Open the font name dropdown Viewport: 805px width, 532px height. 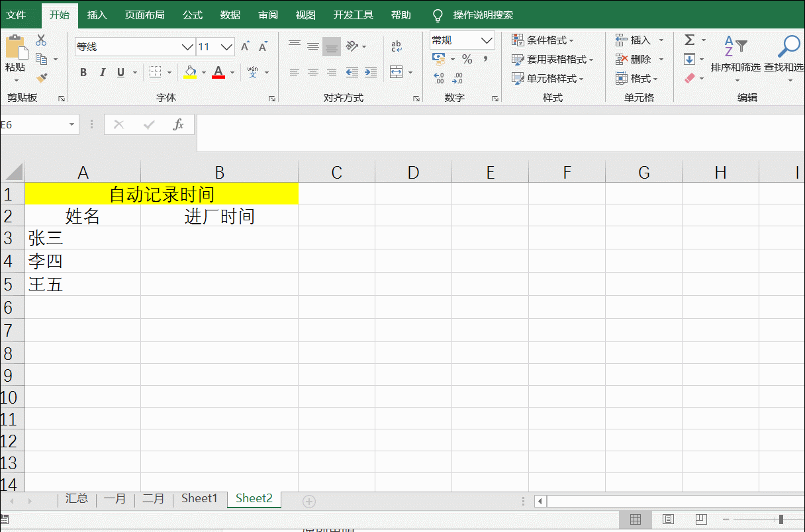187,47
